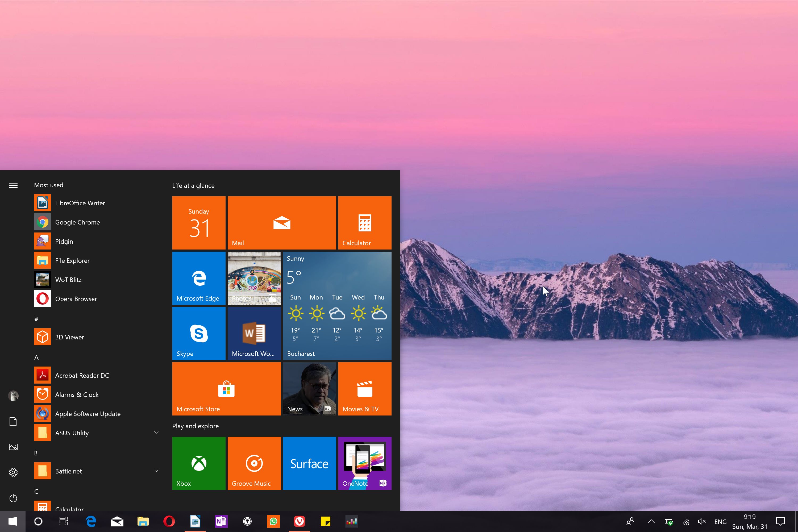Open Opera from the taskbar
This screenshot has height=532, width=798.
(169, 521)
